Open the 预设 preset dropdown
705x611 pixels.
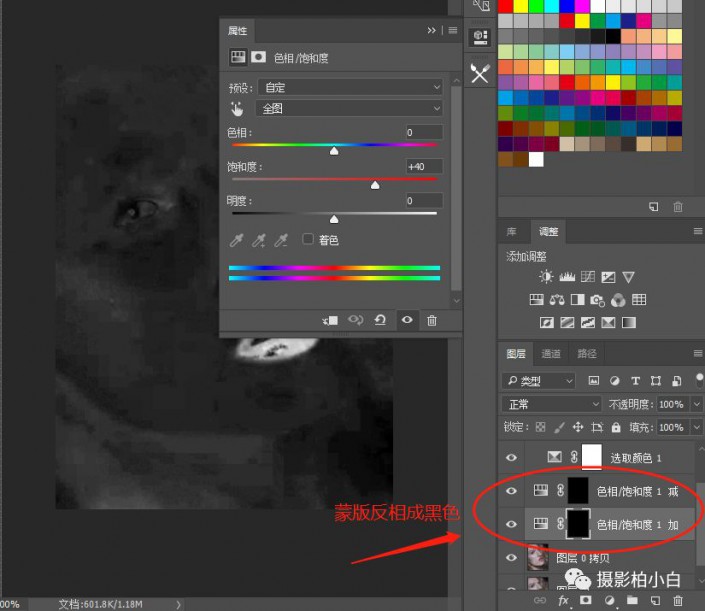[x=349, y=86]
